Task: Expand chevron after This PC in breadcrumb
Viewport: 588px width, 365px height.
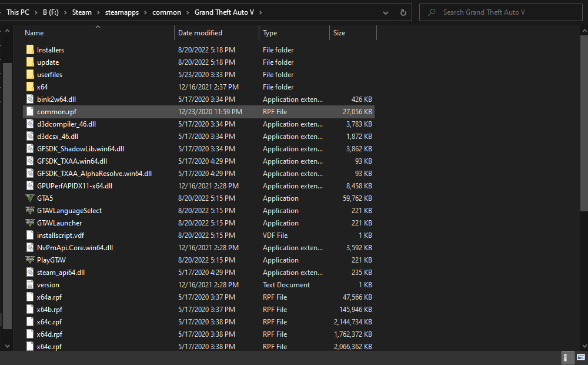Action: (x=36, y=12)
